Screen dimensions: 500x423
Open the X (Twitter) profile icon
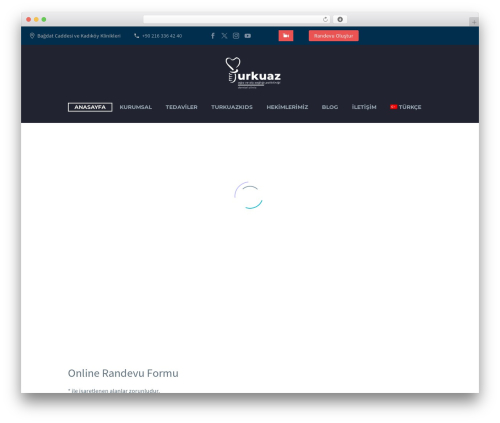pyautogui.click(x=224, y=36)
